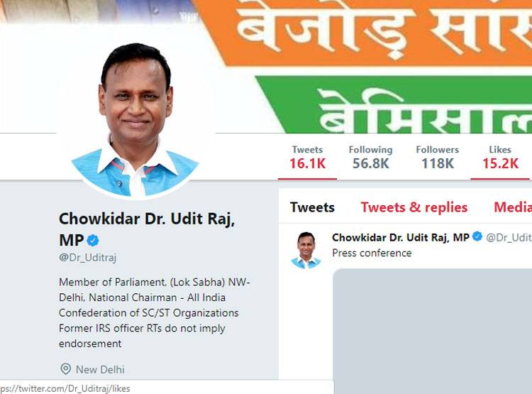Click the small avatar beside Press conference tweet

[x=306, y=250]
